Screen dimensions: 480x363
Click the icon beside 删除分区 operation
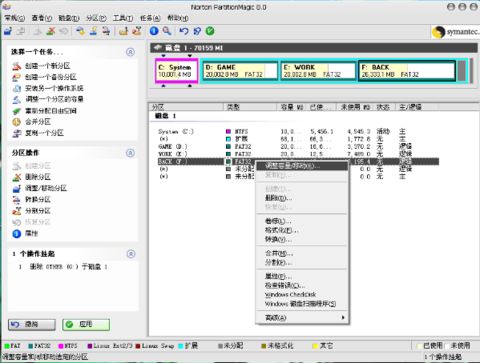(17, 177)
